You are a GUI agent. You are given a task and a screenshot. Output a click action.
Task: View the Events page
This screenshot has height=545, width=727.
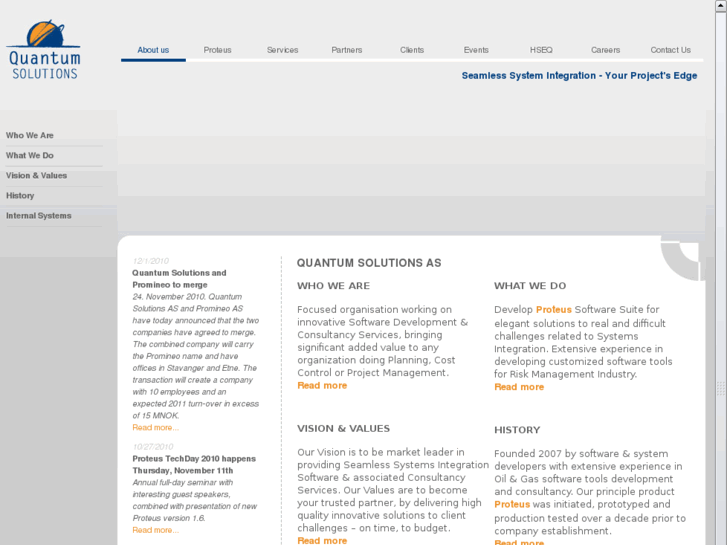(476, 50)
